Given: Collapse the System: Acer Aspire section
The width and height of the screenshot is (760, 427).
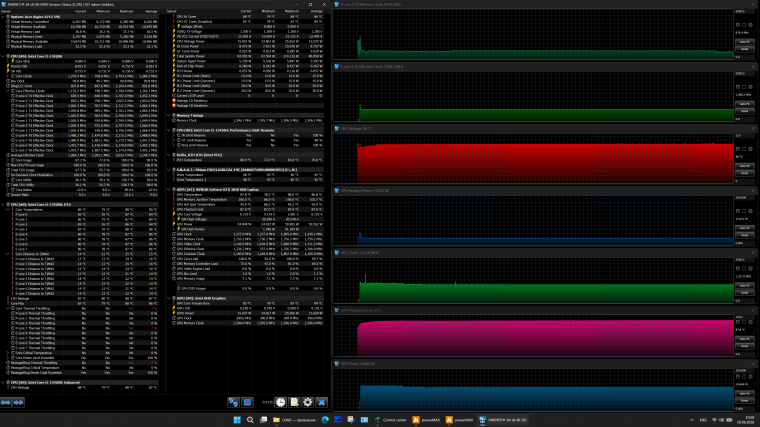Looking at the screenshot, I should click(x=3, y=16).
